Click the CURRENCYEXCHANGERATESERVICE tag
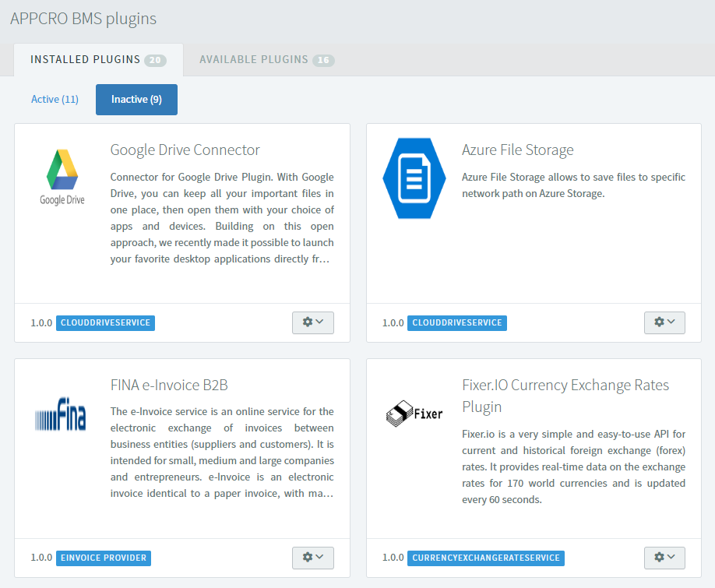This screenshot has height=588, width=715. [486, 558]
